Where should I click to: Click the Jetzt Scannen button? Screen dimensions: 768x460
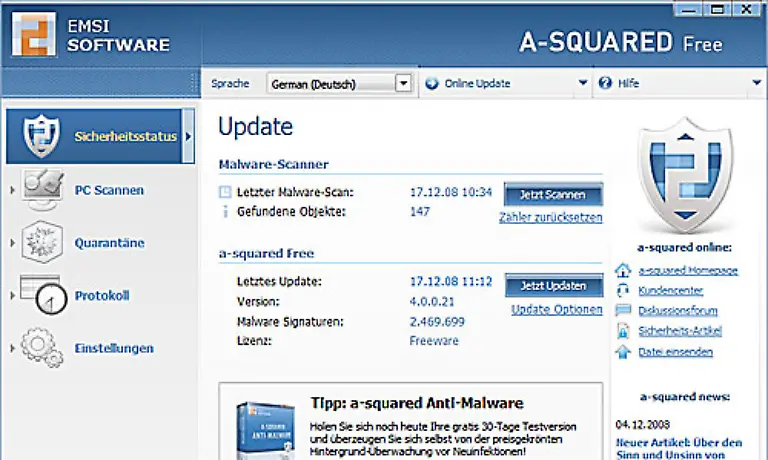tap(553, 194)
